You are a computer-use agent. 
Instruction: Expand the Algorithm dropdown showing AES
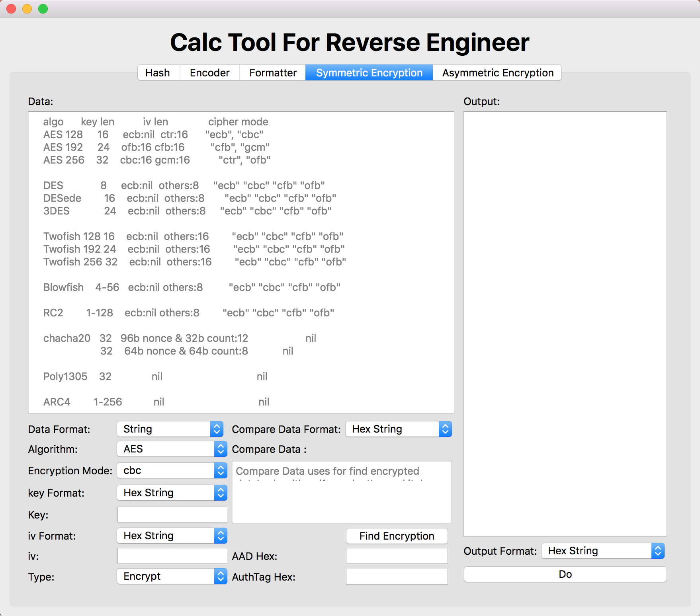pos(172,449)
